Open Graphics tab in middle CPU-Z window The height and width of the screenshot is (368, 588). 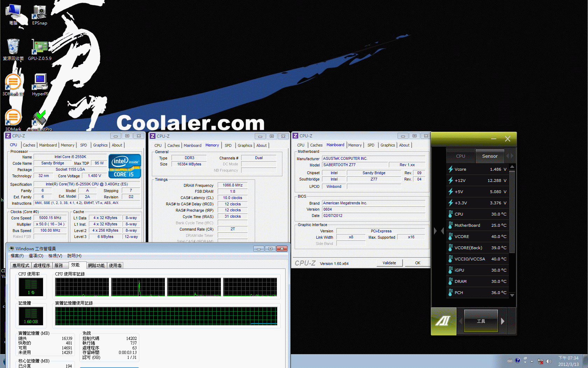[245, 145]
